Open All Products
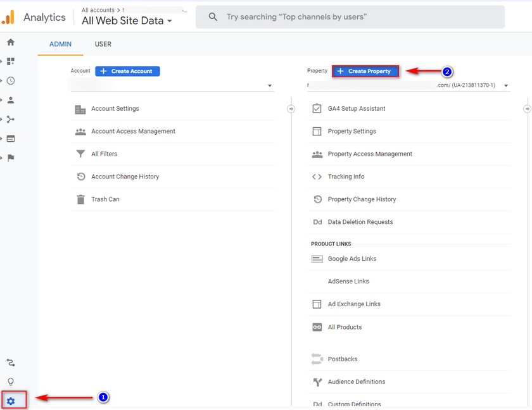This screenshot has height=410, width=532. tap(345, 327)
